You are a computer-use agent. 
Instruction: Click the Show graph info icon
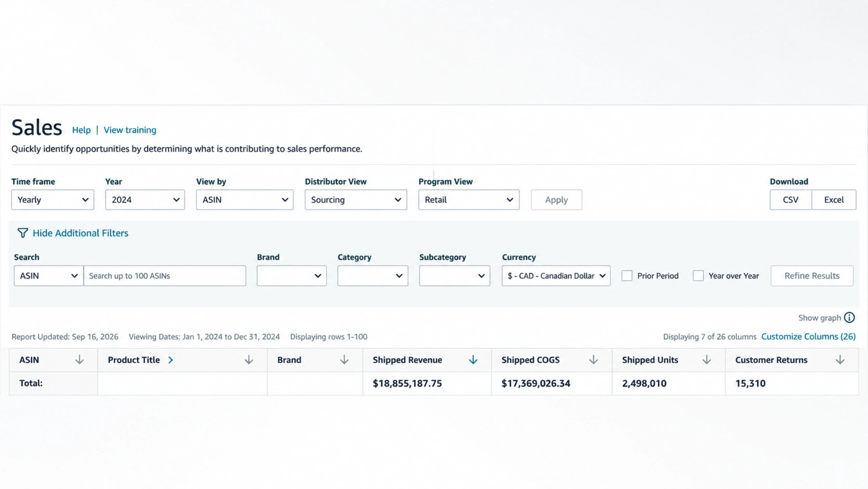pyautogui.click(x=849, y=318)
